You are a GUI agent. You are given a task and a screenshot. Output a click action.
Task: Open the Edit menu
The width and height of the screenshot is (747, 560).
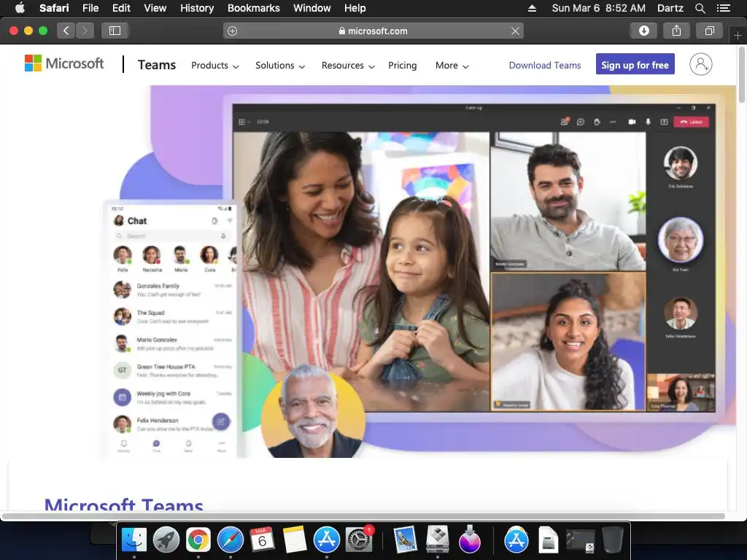[121, 8]
